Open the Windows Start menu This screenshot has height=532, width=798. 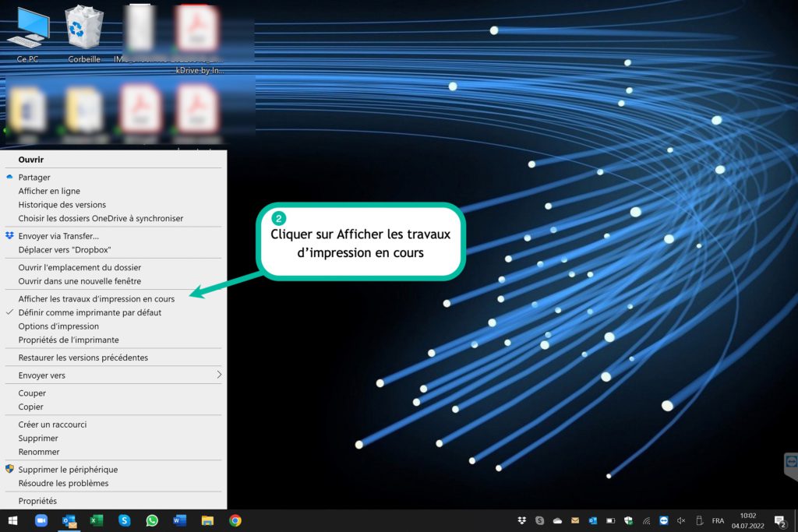coord(12,521)
